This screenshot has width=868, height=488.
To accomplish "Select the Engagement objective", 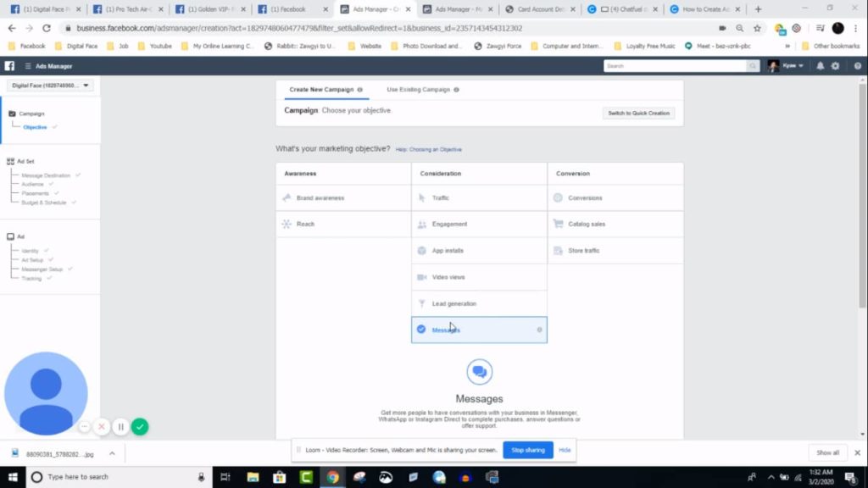I will pyautogui.click(x=479, y=224).
